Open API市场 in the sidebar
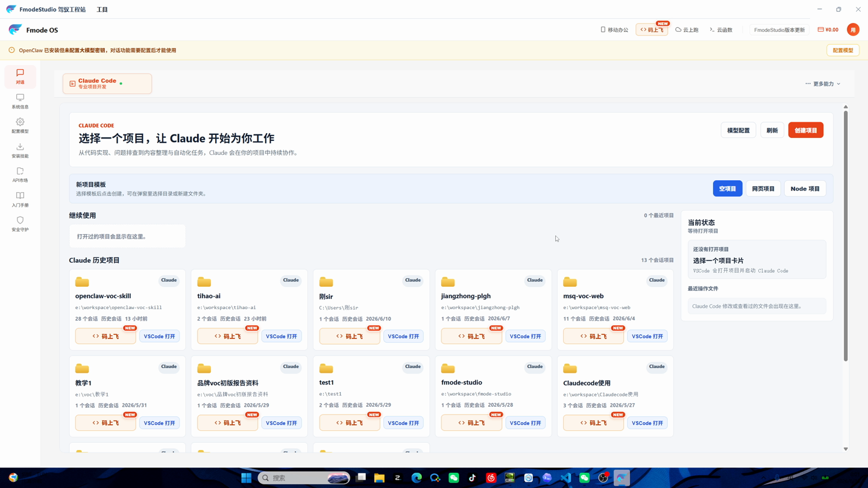The height and width of the screenshot is (488, 868). click(20, 175)
